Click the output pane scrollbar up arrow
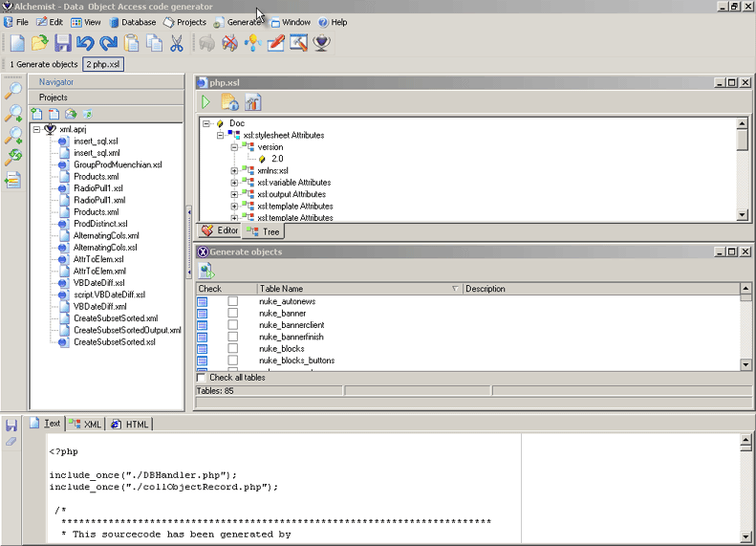The height and width of the screenshot is (546, 756). pos(745,440)
